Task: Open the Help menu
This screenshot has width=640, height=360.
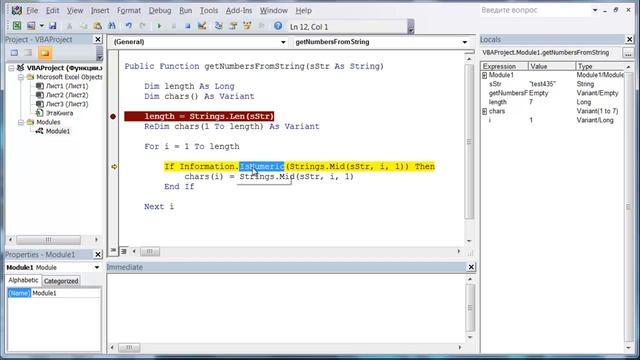Action: click(x=303, y=11)
